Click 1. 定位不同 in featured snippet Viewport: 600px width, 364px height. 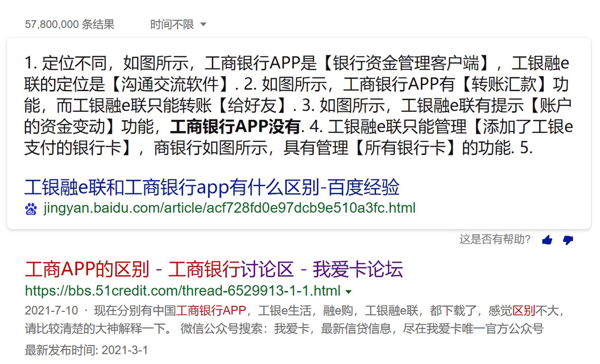(x=66, y=63)
